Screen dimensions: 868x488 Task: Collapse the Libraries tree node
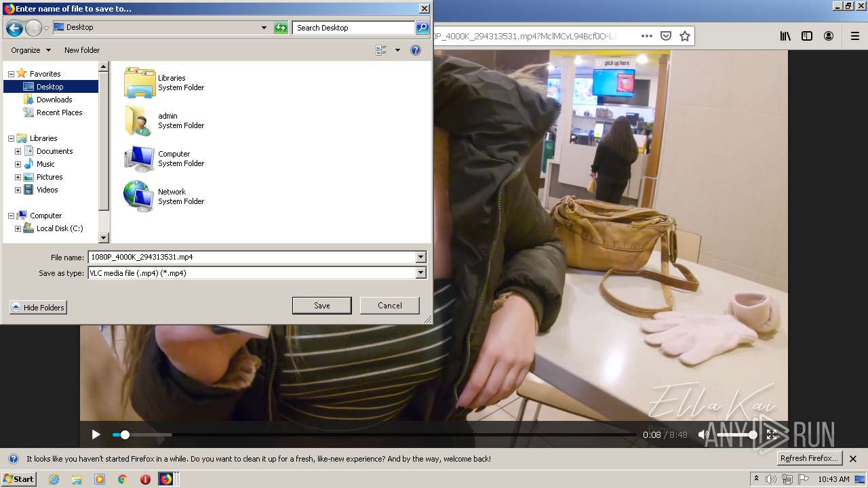point(11,138)
